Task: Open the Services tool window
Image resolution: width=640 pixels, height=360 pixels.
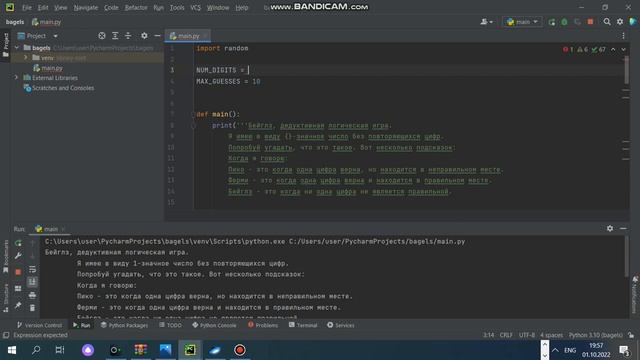Action: (x=341, y=325)
